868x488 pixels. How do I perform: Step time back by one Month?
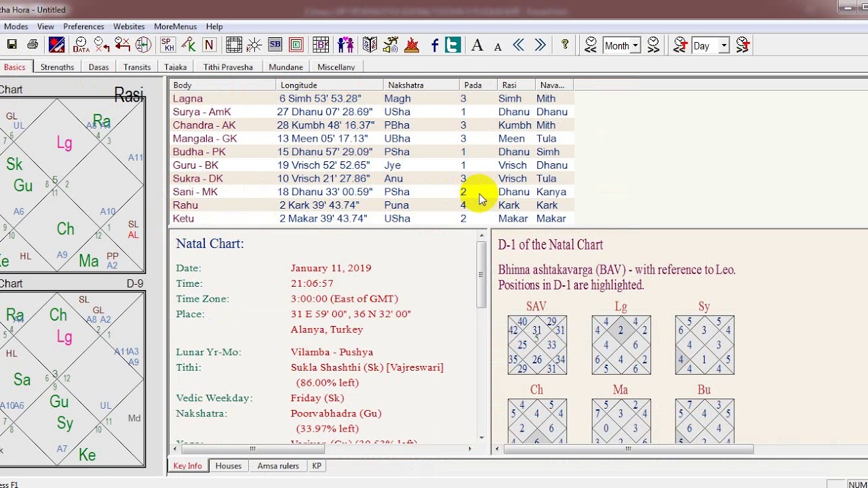(591, 45)
